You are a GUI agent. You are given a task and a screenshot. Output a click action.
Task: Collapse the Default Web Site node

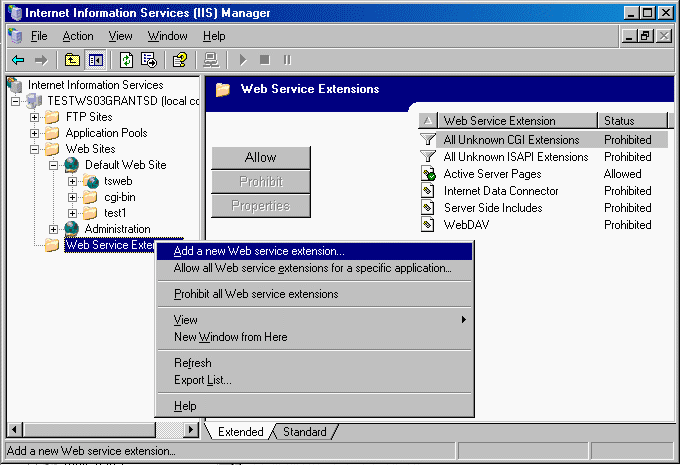click(x=54, y=166)
